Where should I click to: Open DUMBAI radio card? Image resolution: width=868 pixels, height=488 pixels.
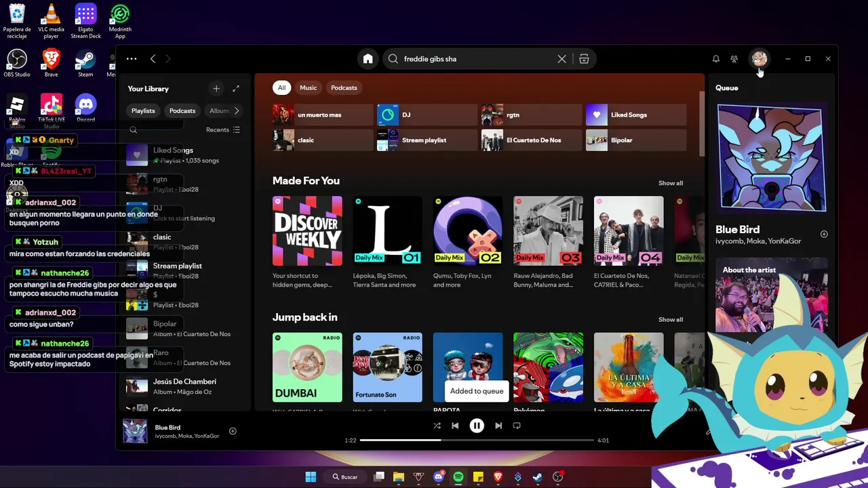point(307,367)
